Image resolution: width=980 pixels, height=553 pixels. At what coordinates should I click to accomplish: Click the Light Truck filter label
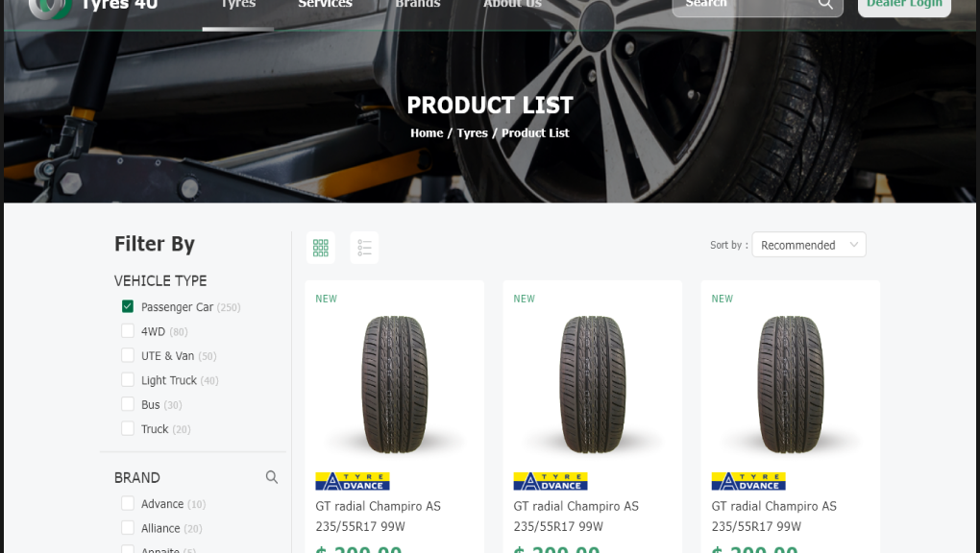pos(169,380)
